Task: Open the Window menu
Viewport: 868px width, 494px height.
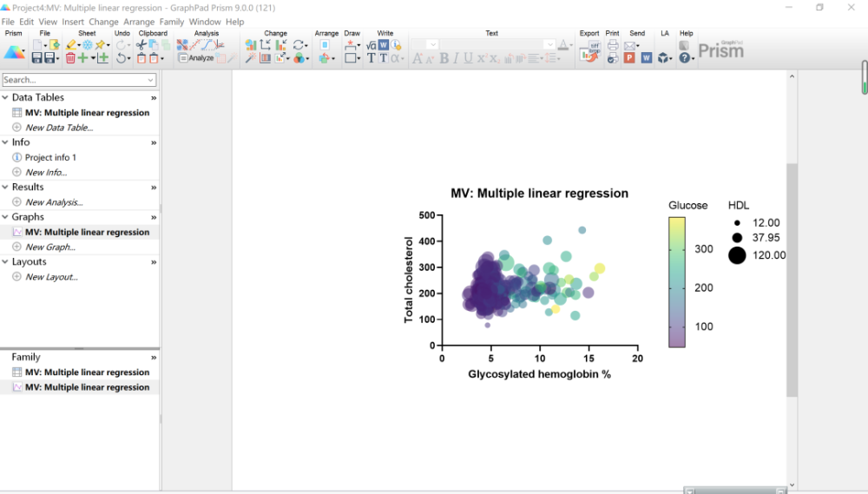Action: point(205,22)
